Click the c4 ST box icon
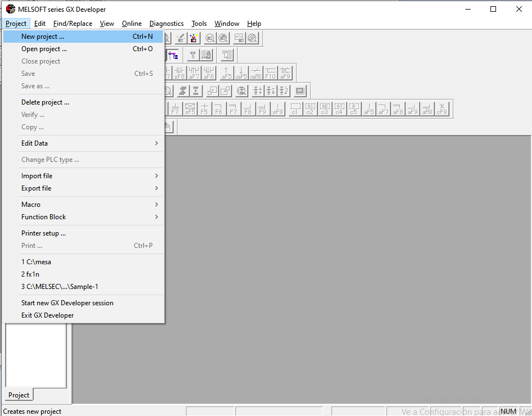The width and height of the screenshot is (532, 416). [x=339, y=108]
